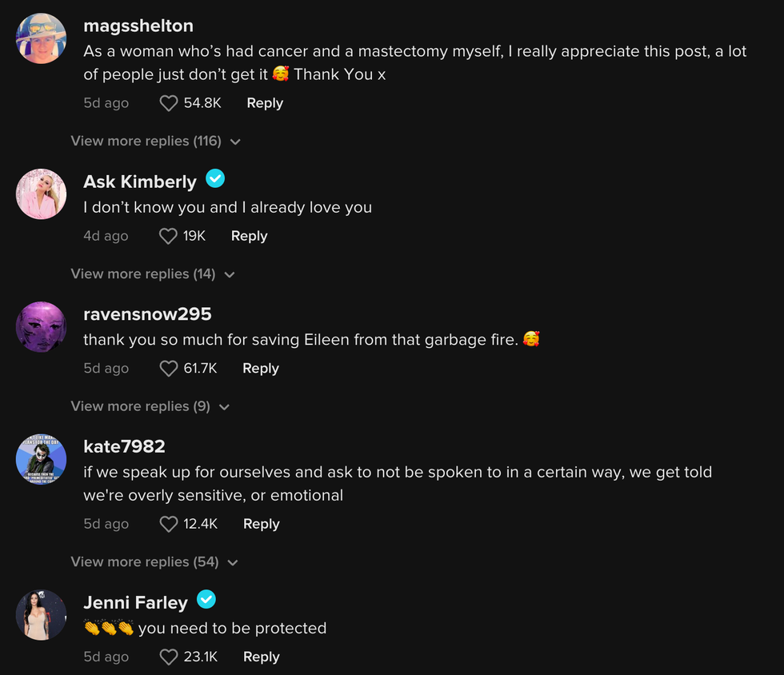Tap the heart icon on kate7982's comment
The height and width of the screenshot is (675, 784).
(168, 524)
